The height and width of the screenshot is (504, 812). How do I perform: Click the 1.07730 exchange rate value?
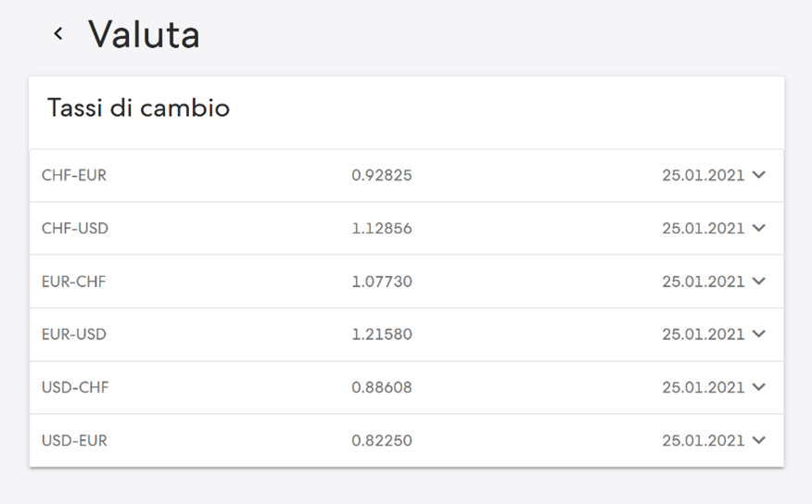[382, 282]
